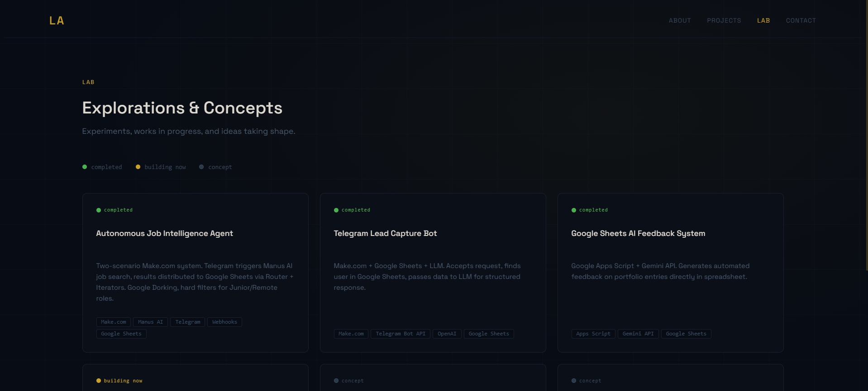Click the Google Sheets tag on the Telegram Lead card
The image size is (868, 391).
[x=489, y=334]
